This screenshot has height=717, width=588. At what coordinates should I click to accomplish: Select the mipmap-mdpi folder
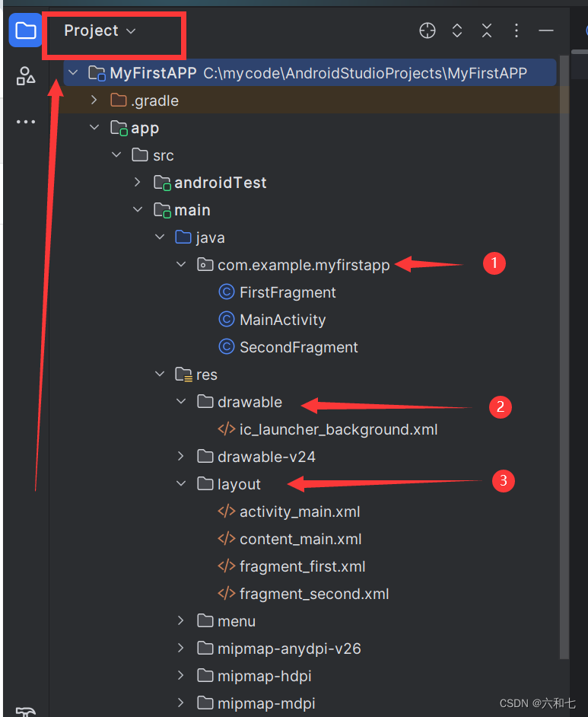tap(256, 704)
